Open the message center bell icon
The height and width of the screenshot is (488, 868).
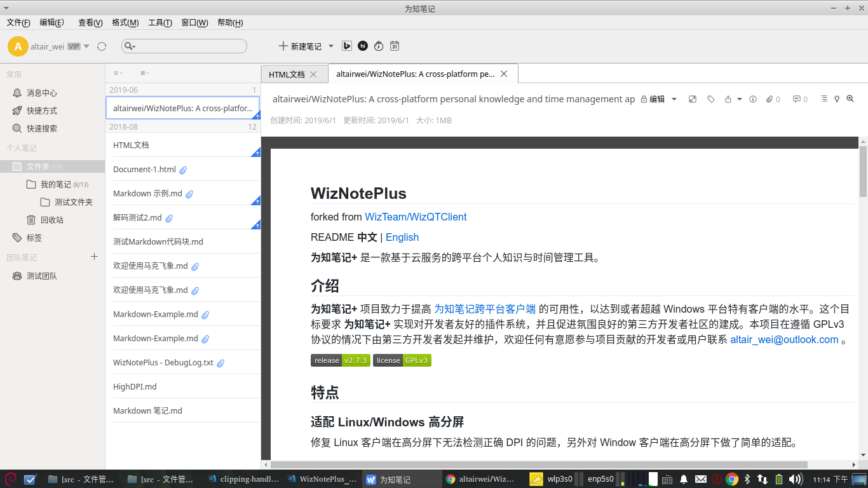18,93
